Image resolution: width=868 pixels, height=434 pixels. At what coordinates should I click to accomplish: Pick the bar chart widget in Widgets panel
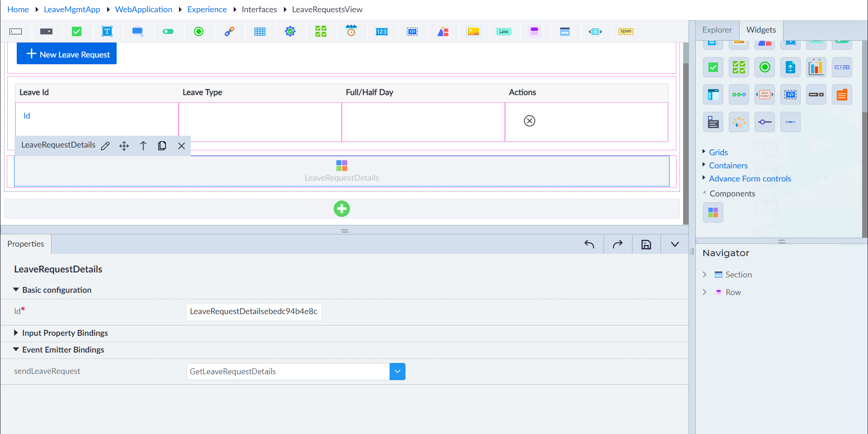coord(816,67)
